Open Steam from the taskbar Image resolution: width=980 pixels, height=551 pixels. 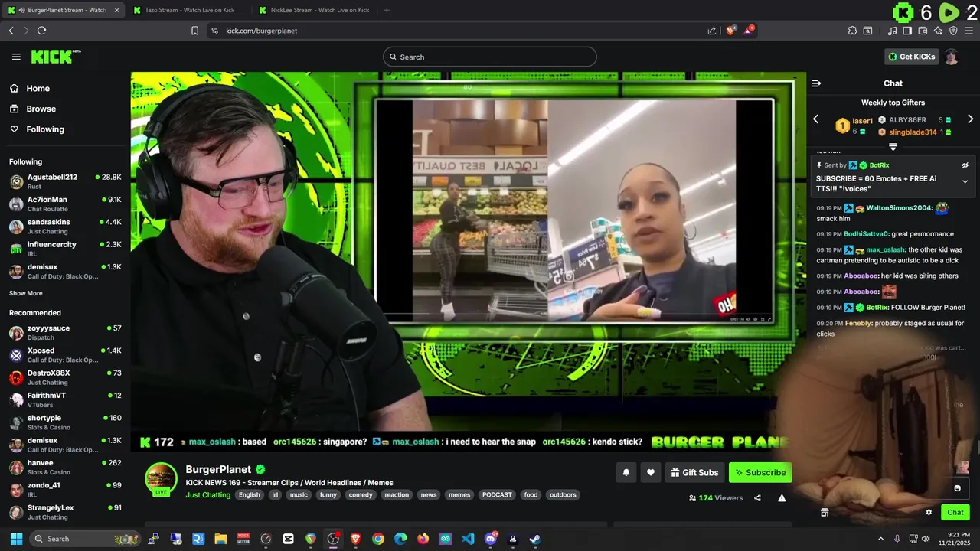click(535, 539)
